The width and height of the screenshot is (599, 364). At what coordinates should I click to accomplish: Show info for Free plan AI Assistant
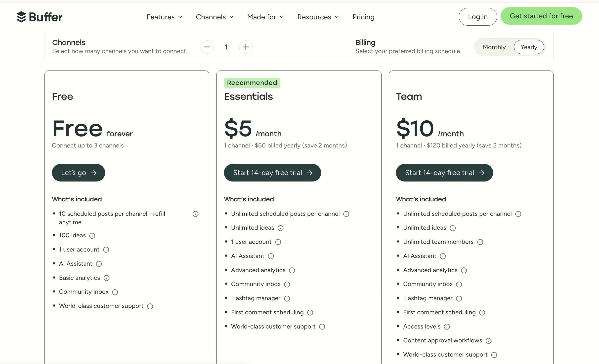pyautogui.click(x=99, y=264)
